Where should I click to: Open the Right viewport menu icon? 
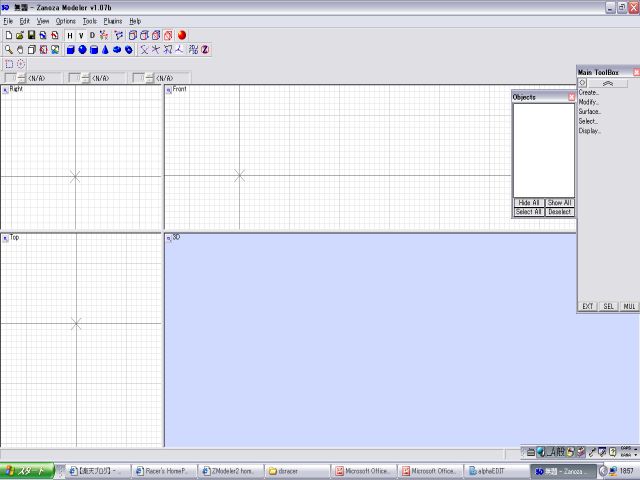[x=5, y=90]
